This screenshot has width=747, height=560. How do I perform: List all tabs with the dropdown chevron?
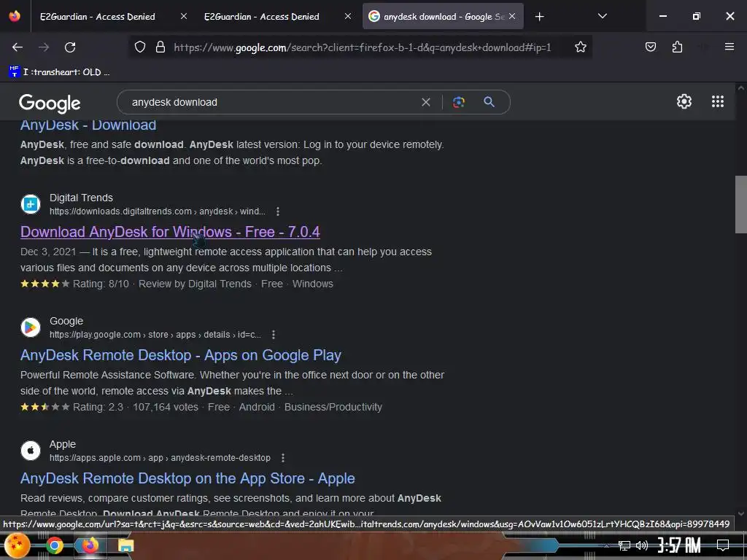pos(602,16)
